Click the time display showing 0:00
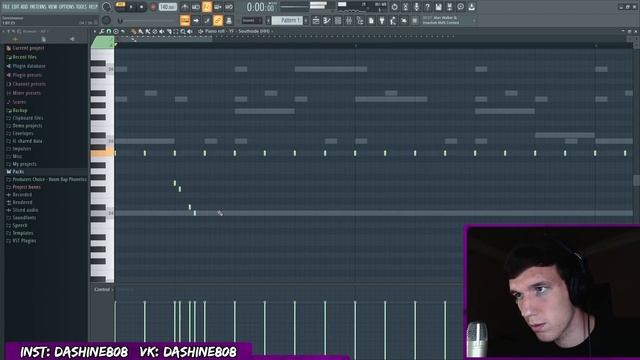The image size is (640, 360). 261,7
